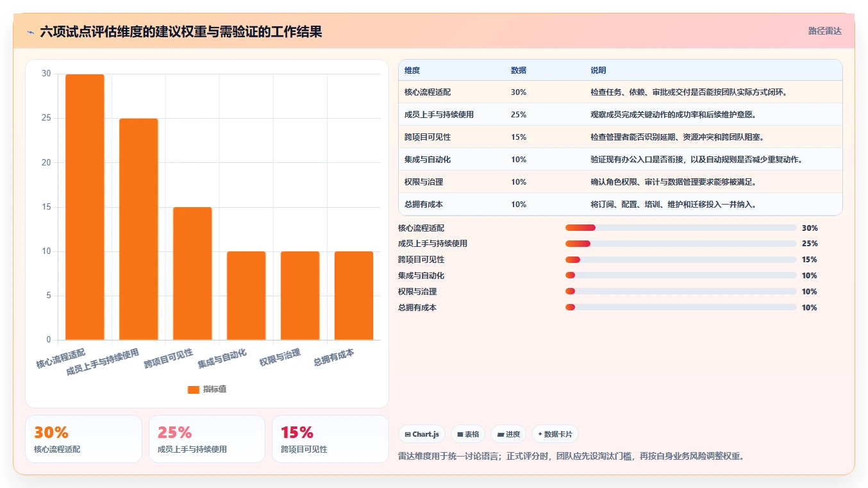The height and width of the screenshot is (488, 868).
Task: Click the 集成与自动化 bar in the chart
Action: click(x=246, y=296)
